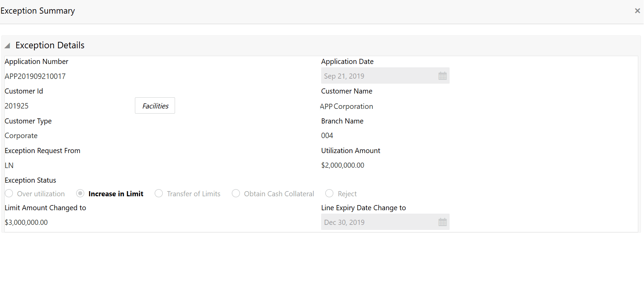Click the Application Date label
The height and width of the screenshot is (299, 644).
(x=347, y=62)
